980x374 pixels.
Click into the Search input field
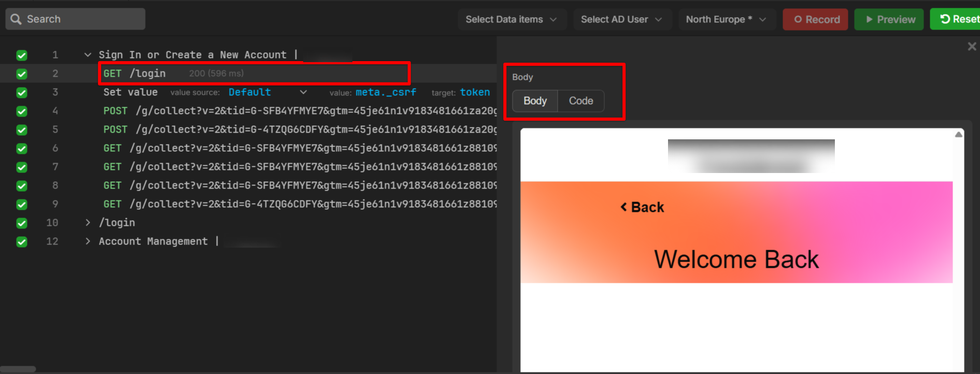click(83, 19)
